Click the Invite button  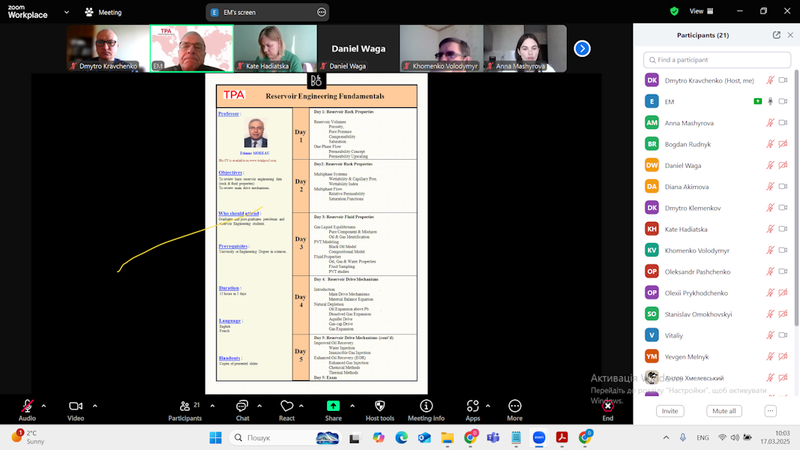tap(670, 411)
